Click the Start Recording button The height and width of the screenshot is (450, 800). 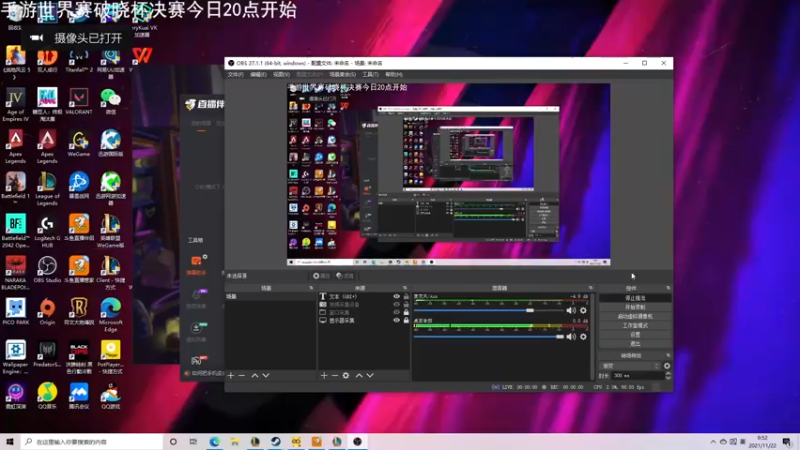[x=635, y=307]
